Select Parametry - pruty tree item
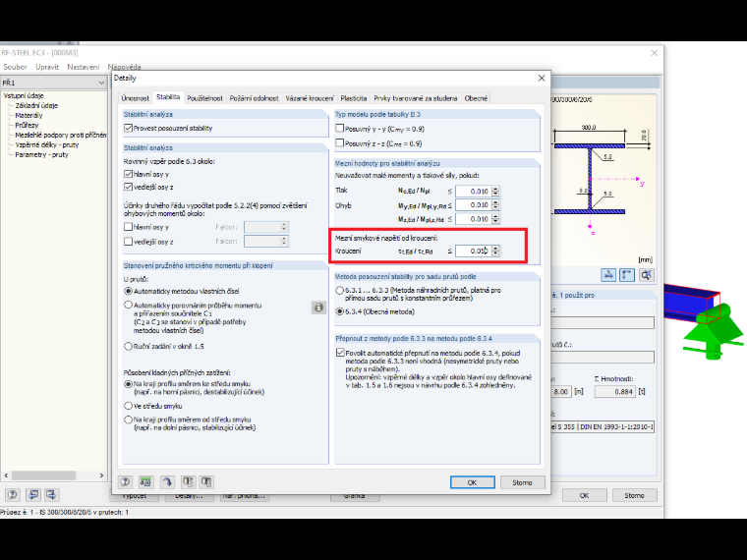Image resolution: width=747 pixels, height=560 pixels. 41,155
